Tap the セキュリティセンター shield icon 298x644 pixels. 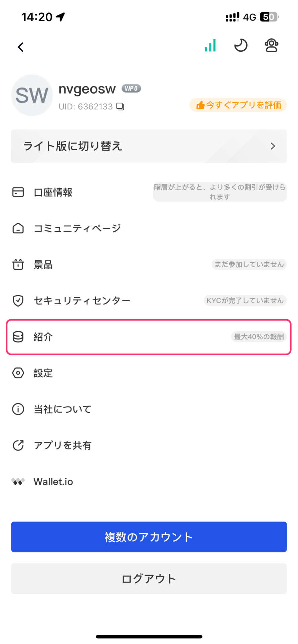click(18, 301)
